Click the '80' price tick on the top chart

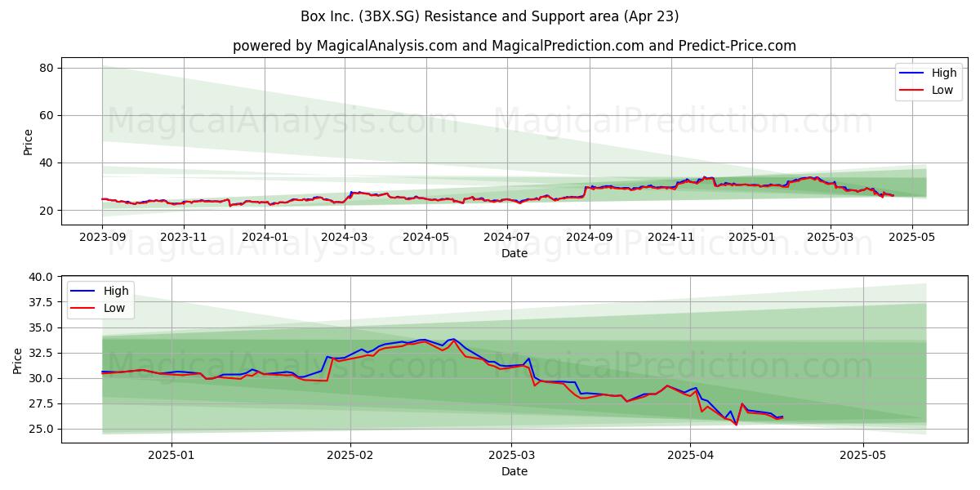[46, 68]
